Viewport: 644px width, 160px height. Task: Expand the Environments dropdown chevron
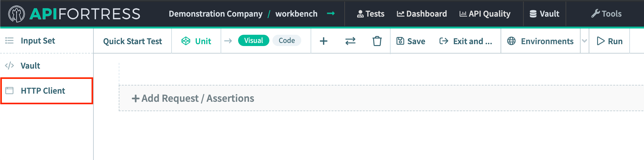(584, 41)
